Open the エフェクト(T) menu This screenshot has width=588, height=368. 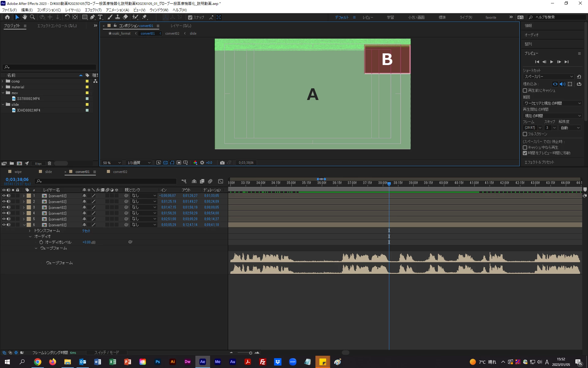93,10
